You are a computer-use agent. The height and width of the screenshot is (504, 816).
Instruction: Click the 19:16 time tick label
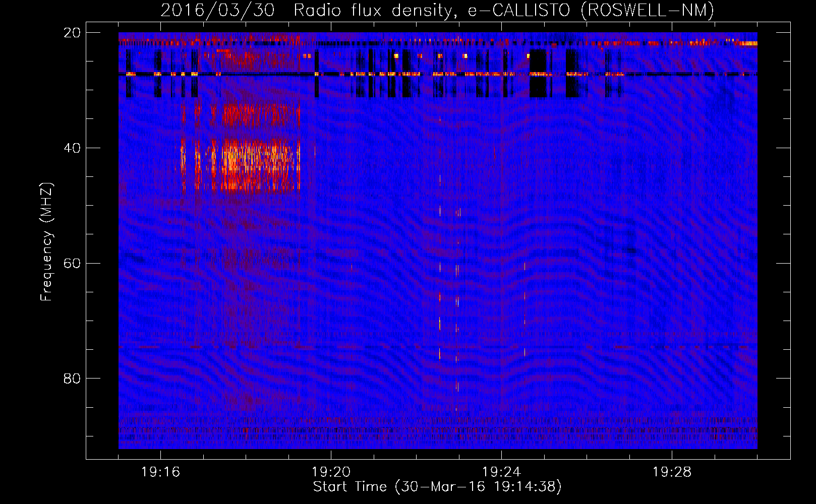click(160, 472)
